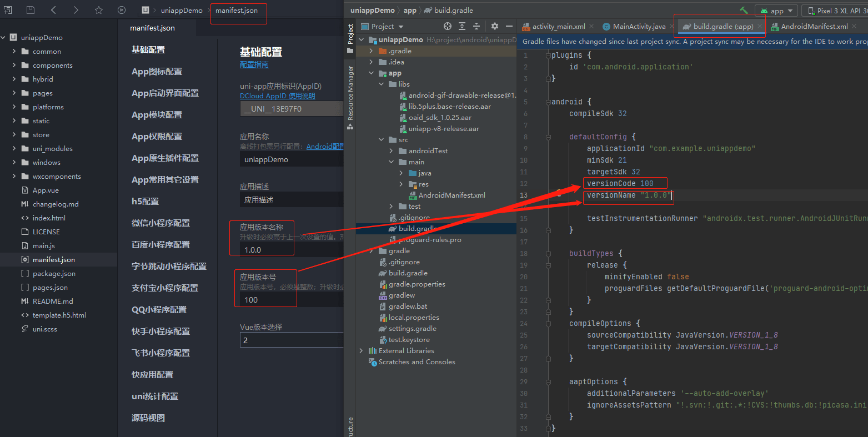This screenshot has height=437, width=868.
Task: Open the Resource Manager side tab
Action: pos(350,98)
